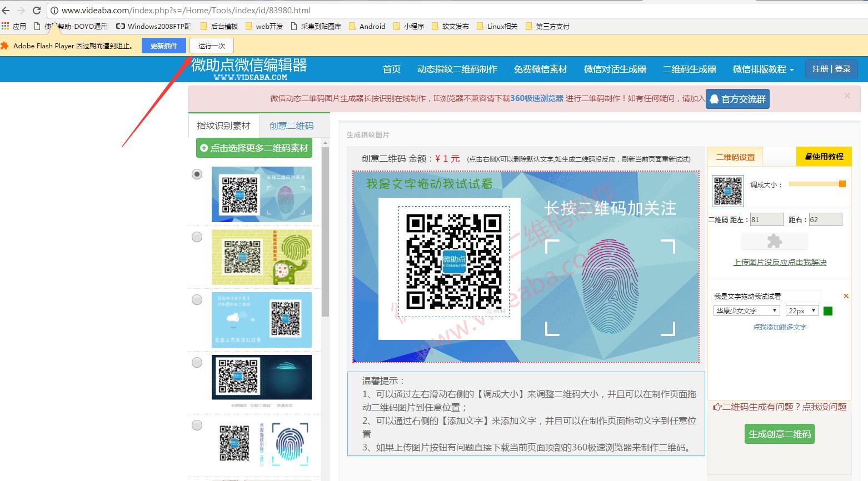The width and height of the screenshot is (868, 481).
Task: Focus the 我是文字拖动我试试看 text input
Action: pyautogui.click(x=767, y=296)
